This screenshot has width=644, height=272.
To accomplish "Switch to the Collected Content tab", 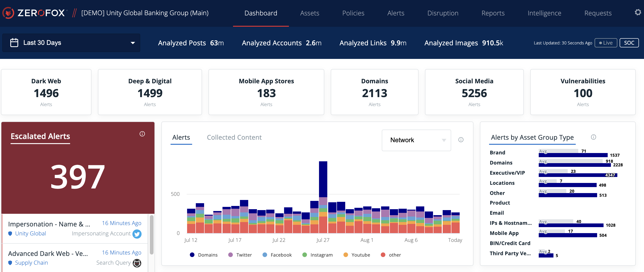I will coord(234,137).
